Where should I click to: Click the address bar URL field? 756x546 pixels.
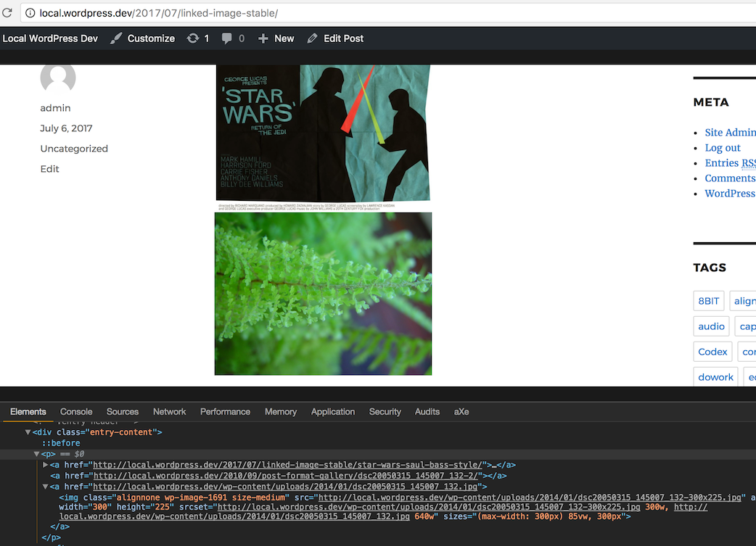[x=387, y=13]
